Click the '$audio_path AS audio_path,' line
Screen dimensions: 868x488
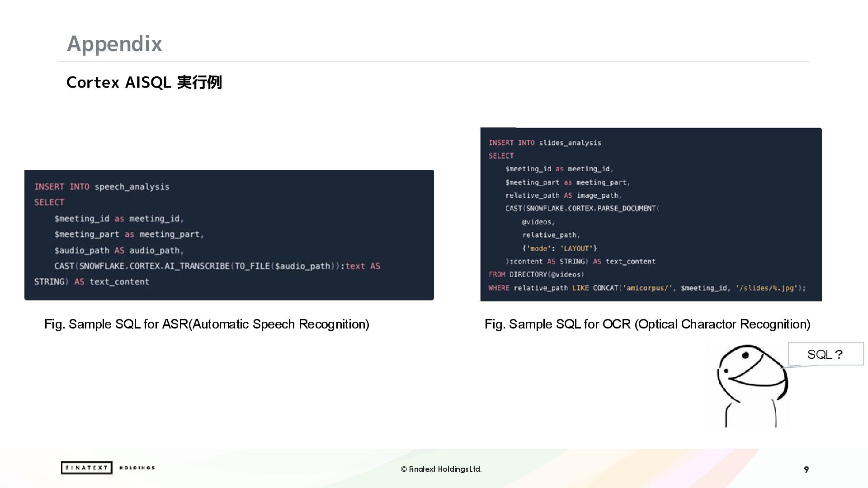(119, 250)
